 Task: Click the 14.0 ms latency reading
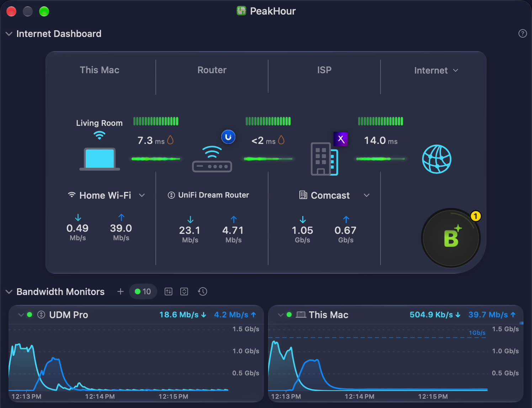click(x=381, y=140)
